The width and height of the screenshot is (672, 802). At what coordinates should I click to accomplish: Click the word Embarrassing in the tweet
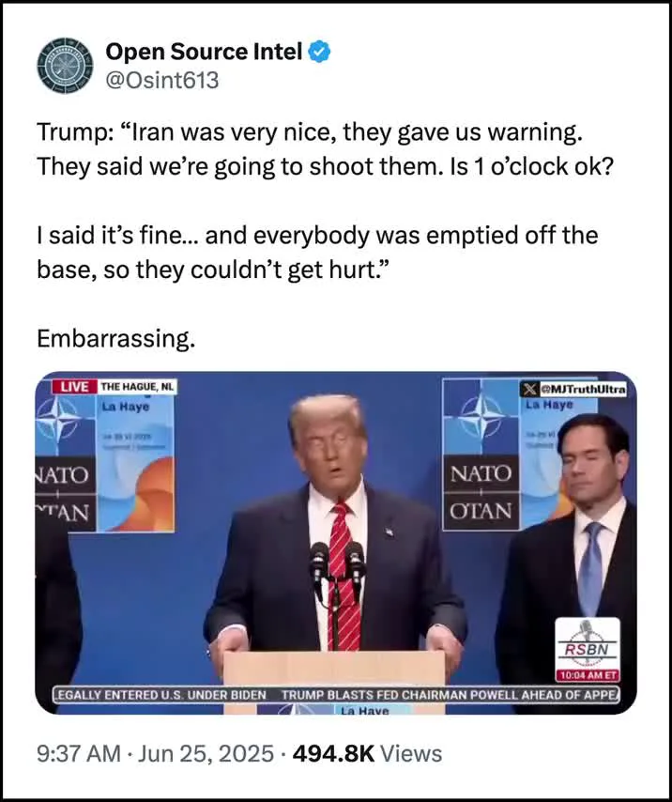115,338
